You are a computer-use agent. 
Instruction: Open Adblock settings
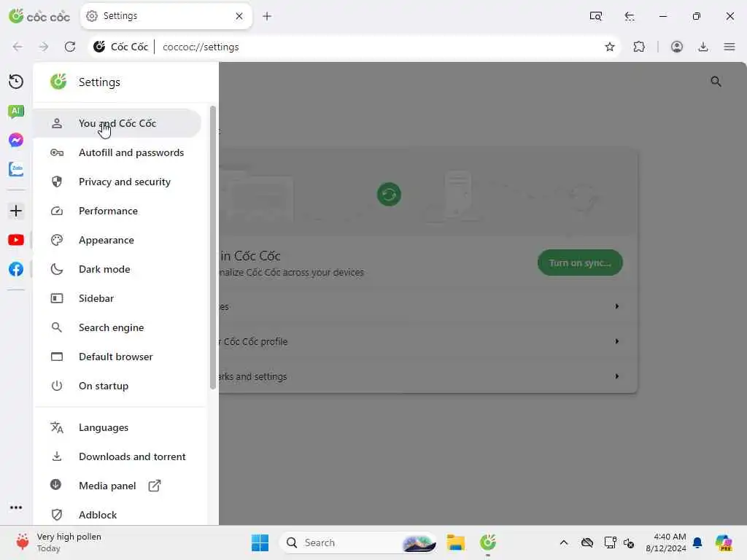(117, 515)
